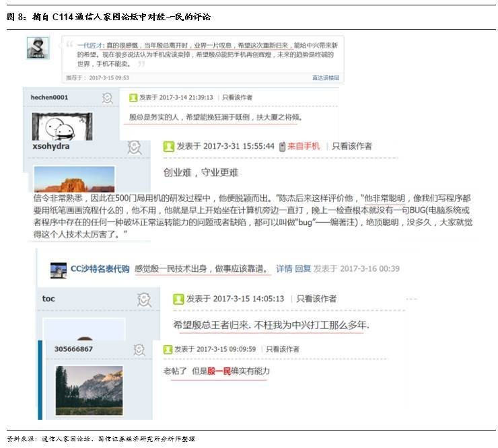Click the medal badge beside toc

pos(143,299)
